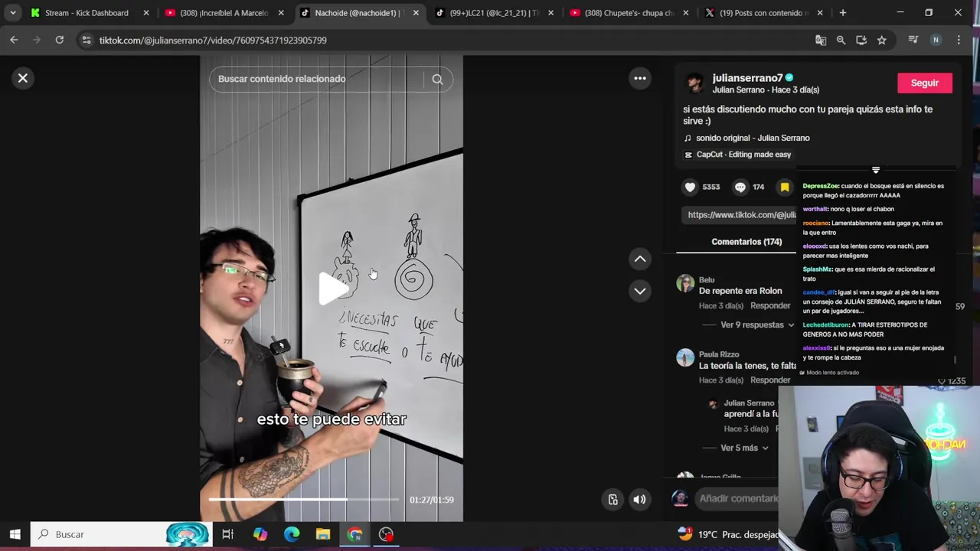Switch to the Nachoide (@nachoide1) TikTok tab
Screen dimensions: 980x551
tap(358, 13)
